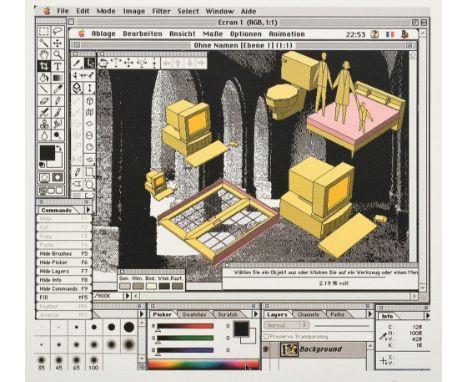This screenshot has width=468, height=382.
Task: Open the Filter menu
Action: (161, 11)
